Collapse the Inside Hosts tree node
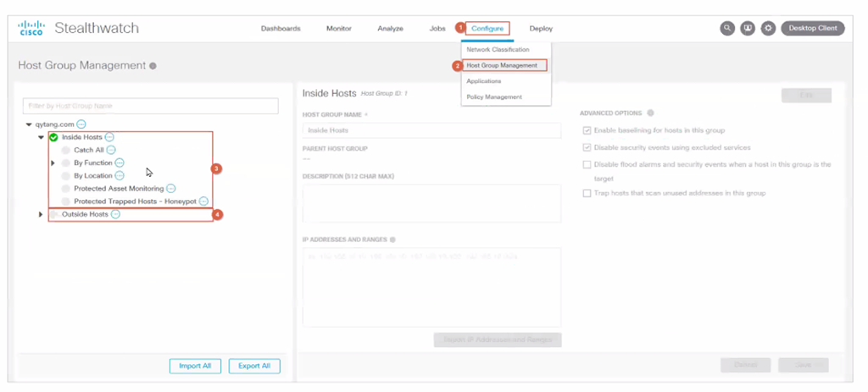Viewport: 868px width, 392px height. click(x=41, y=137)
